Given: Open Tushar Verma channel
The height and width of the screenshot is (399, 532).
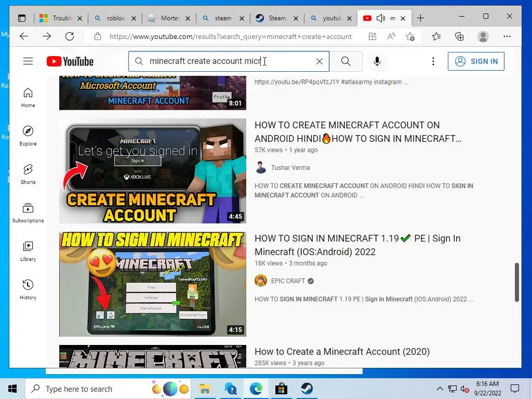Looking at the screenshot, I should click(x=290, y=168).
